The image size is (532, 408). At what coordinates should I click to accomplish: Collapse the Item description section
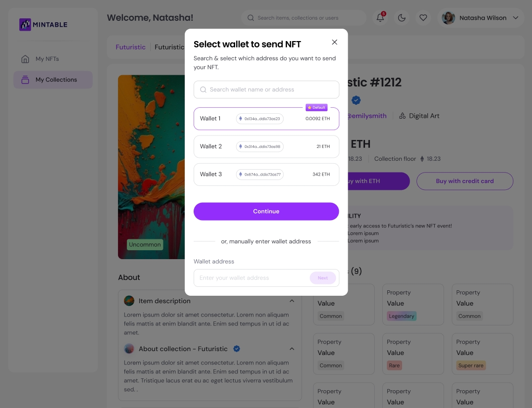(292, 301)
